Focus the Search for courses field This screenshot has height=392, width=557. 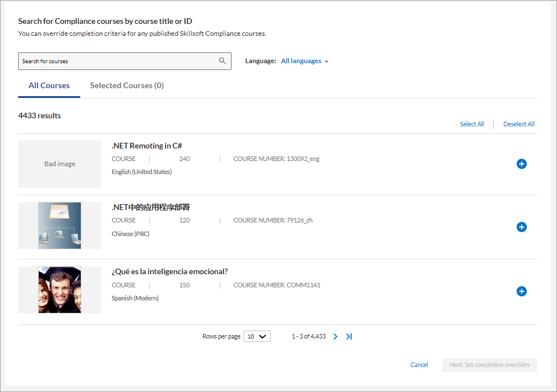pos(117,61)
